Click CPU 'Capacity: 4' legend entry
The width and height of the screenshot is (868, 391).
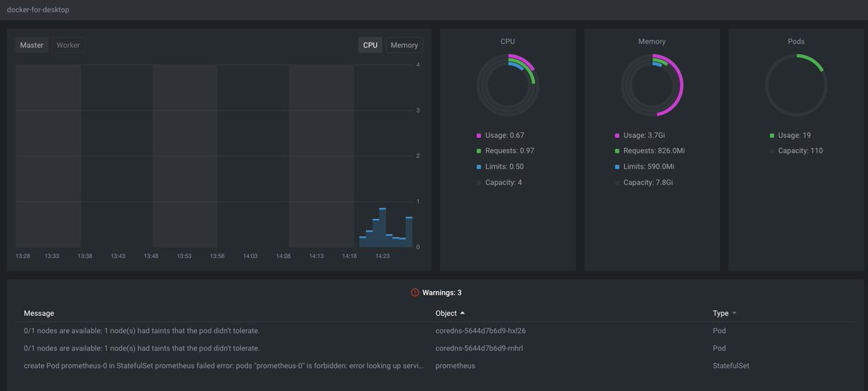click(499, 182)
